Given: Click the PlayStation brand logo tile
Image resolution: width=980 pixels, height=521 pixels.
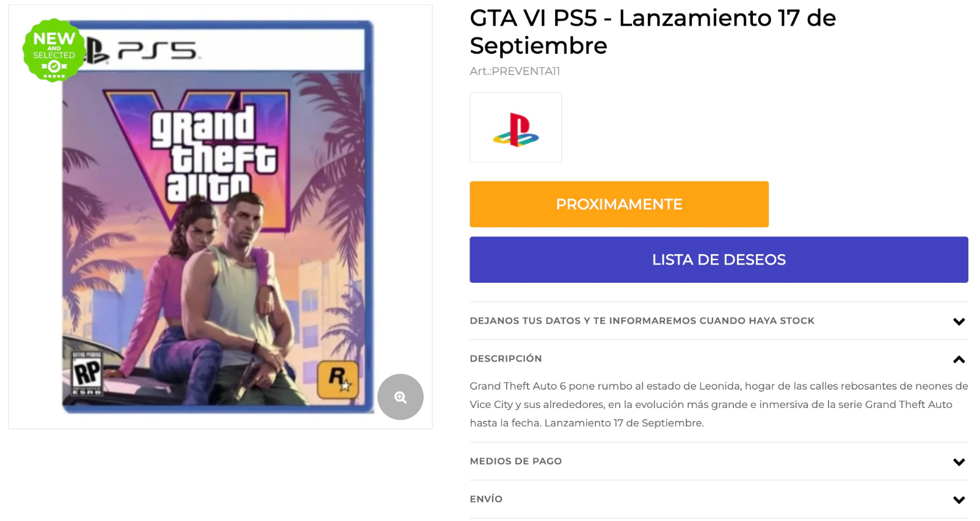Looking at the screenshot, I should click(515, 128).
